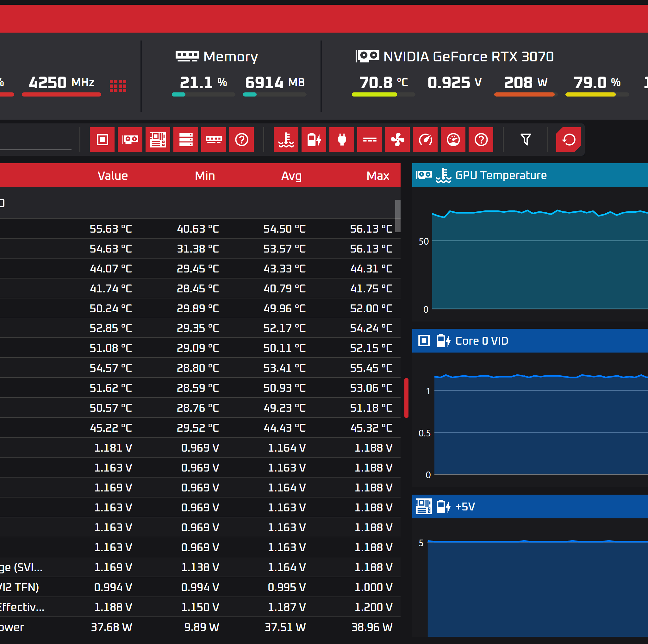The width and height of the screenshot is (648, 644).
Task: Open the funnel filter options
Action: tap(526, 140)
